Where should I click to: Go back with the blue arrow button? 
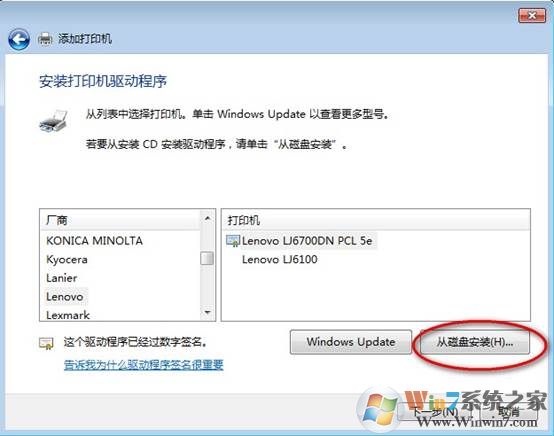(19, 39)
